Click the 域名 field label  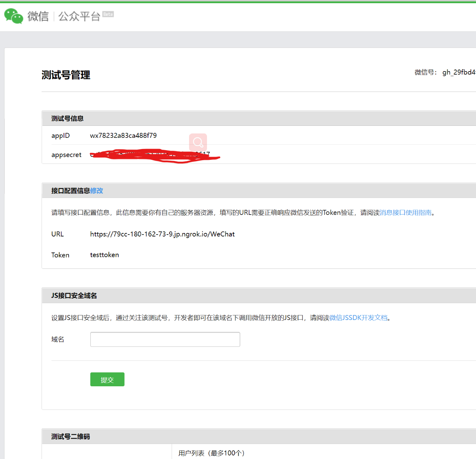pyautogui.click(x=58, y=339)
